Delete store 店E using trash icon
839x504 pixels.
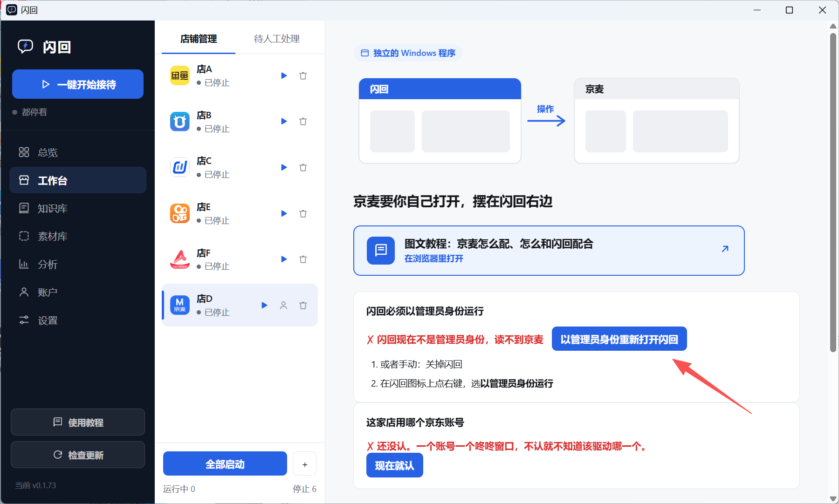pos(303,213)
